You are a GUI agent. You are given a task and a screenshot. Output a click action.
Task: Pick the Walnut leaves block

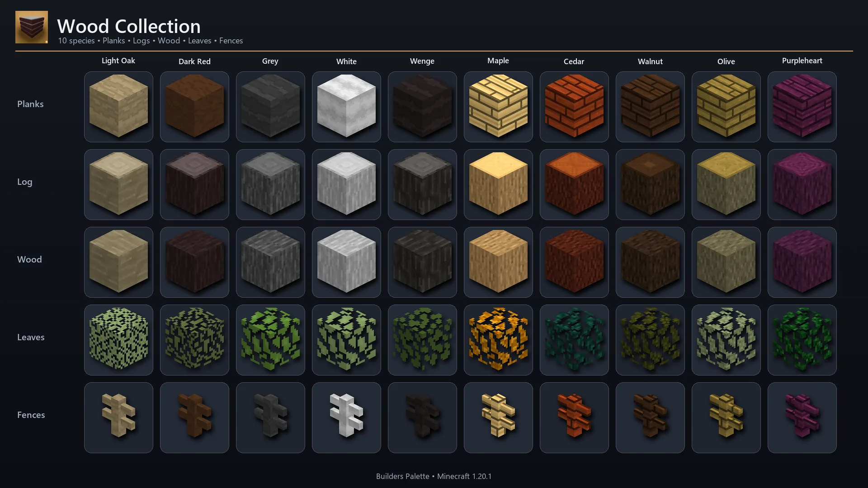650,340
